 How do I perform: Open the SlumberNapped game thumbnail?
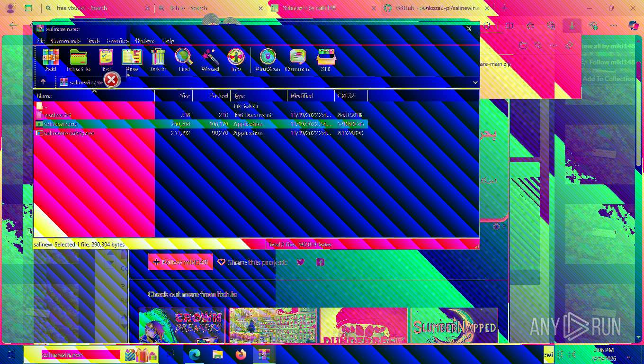tap(454, 325)
